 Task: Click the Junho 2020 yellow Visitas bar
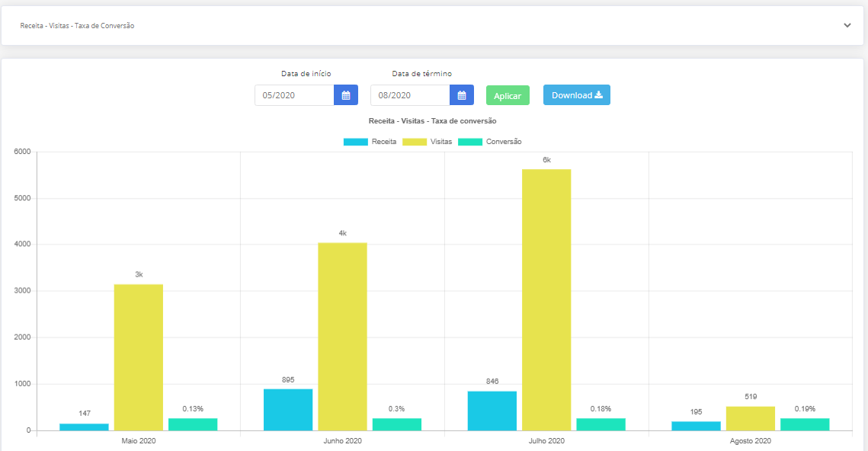point(342,337)
